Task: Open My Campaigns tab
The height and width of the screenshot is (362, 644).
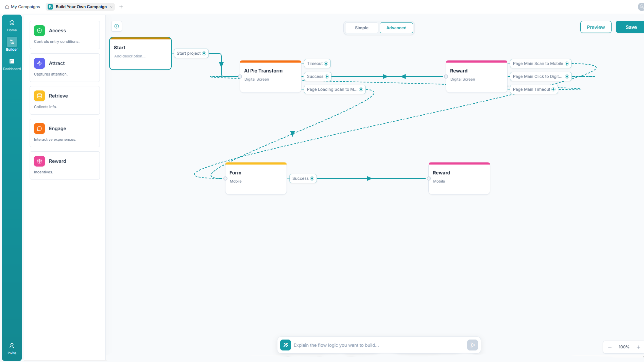Action: [x=23, y=7]
